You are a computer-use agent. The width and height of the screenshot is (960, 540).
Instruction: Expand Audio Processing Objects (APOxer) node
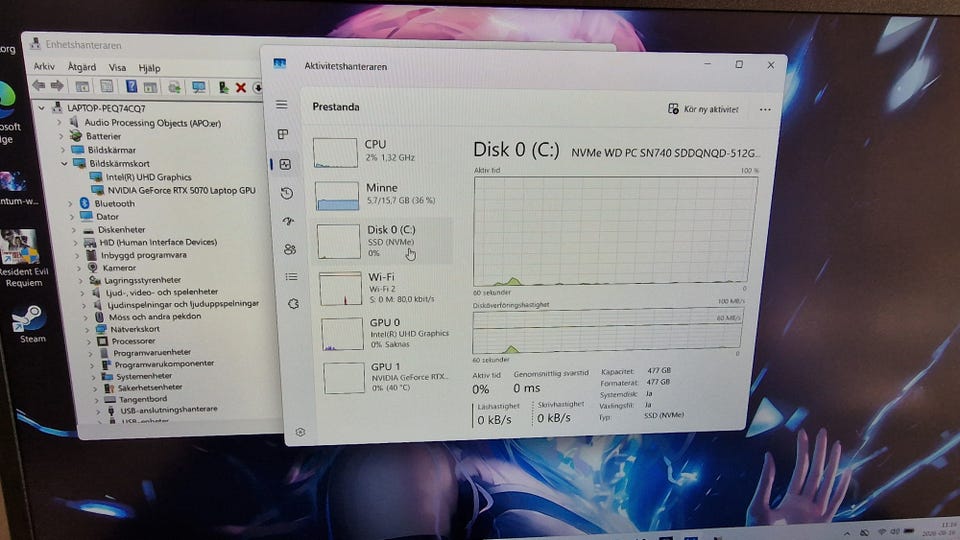click(59, 122)
